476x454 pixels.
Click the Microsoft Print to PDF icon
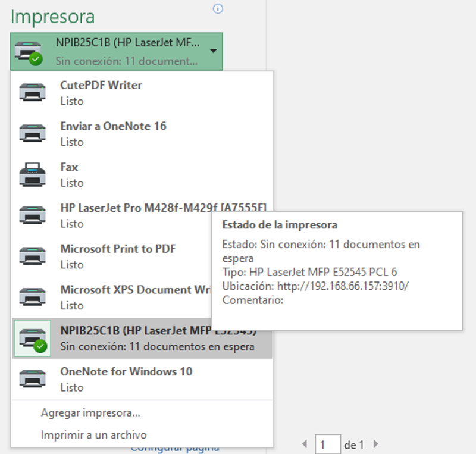[33, 256]
